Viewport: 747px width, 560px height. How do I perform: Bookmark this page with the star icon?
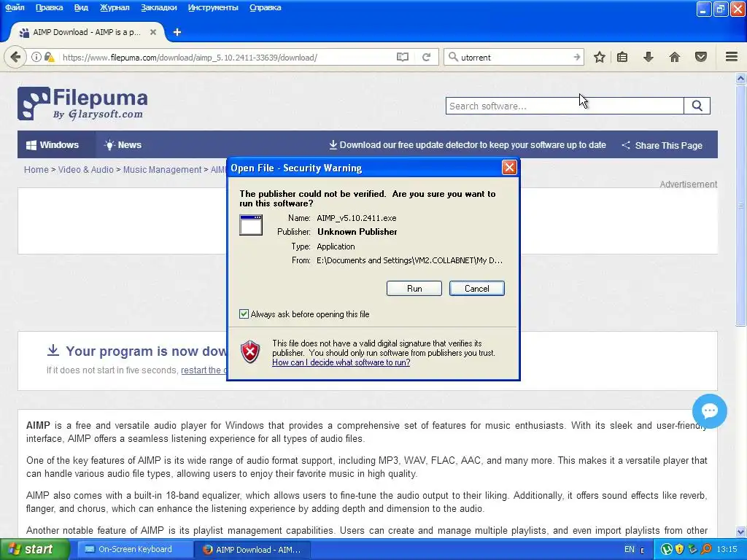(600, 57)
